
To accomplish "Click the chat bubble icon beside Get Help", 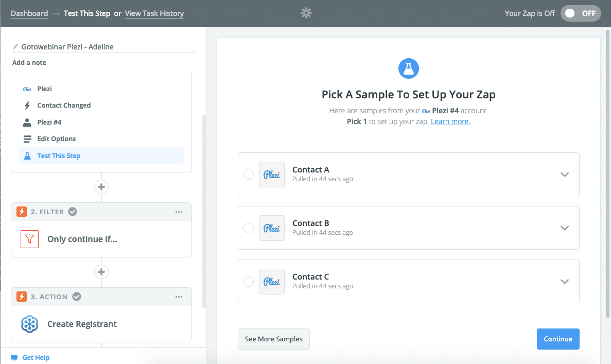I will click(x=14, y=358).
